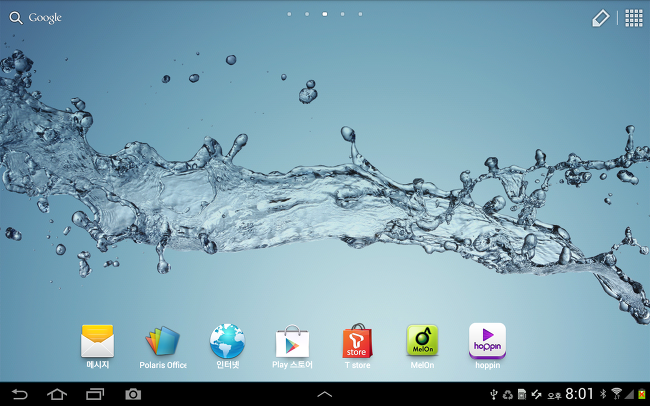
Task: Switch to the fifth home page dot
Action: click(x=360, y=14)
